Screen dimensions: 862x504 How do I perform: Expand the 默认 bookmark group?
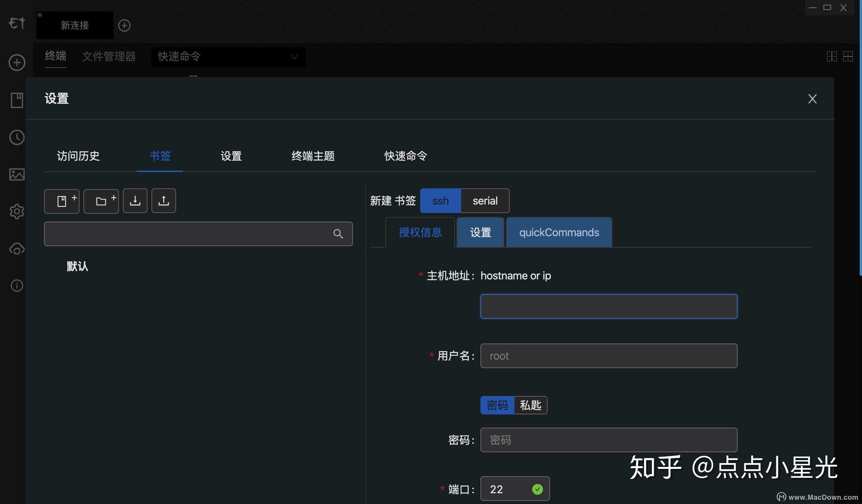(x=77, y=266)
